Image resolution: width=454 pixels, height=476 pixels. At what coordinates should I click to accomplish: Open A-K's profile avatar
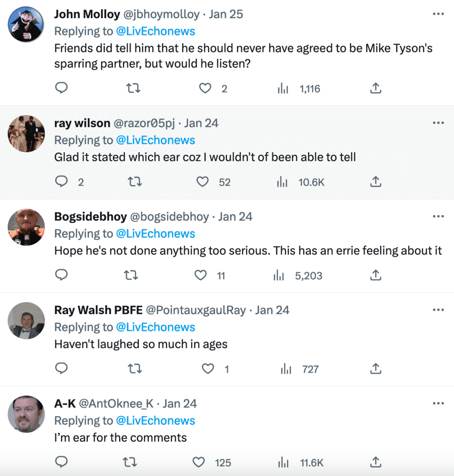pos(26,414)
